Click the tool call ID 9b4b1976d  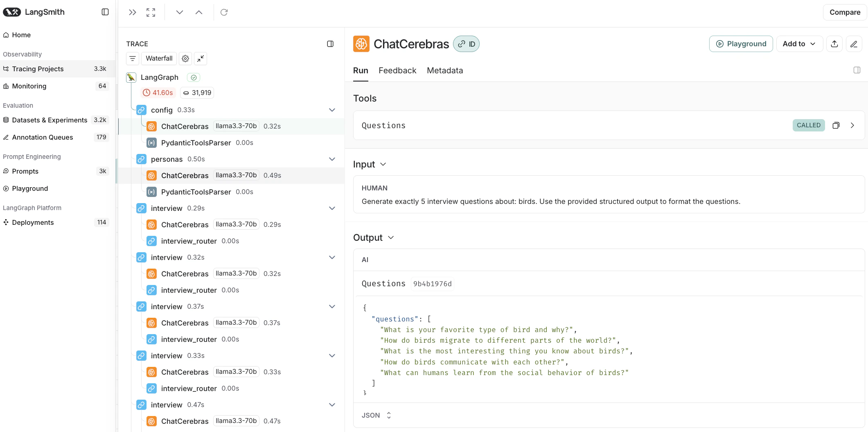(433, 284)
